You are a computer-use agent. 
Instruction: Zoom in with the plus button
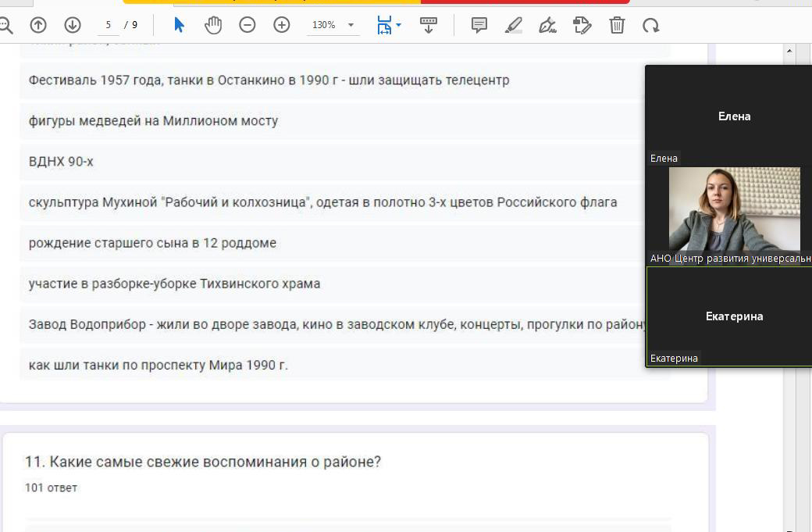click(282, 25)
